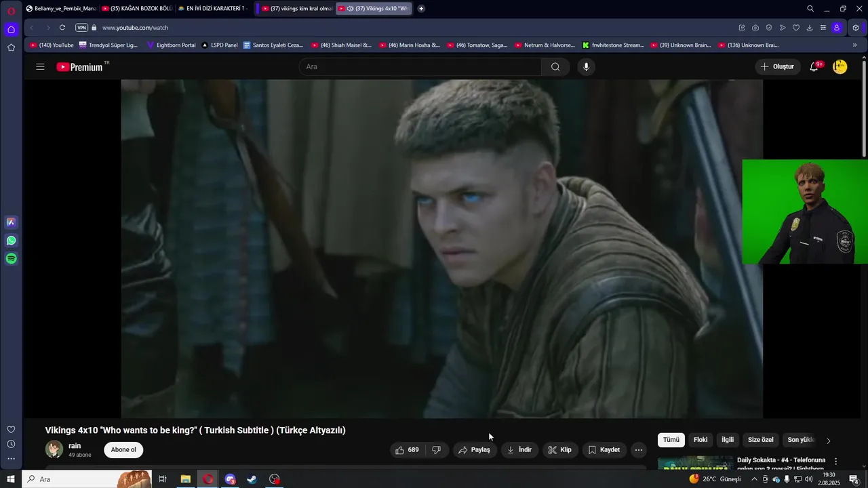Open the My Flow send icon
This screenshot has height=488, width=868.
[x=783, y=28]
